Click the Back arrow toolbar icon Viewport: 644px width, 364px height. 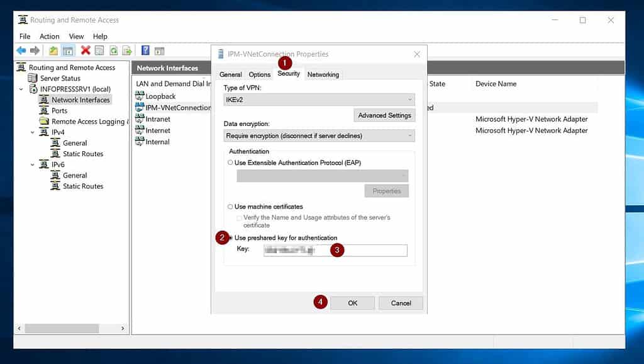[x=21, y=50]
